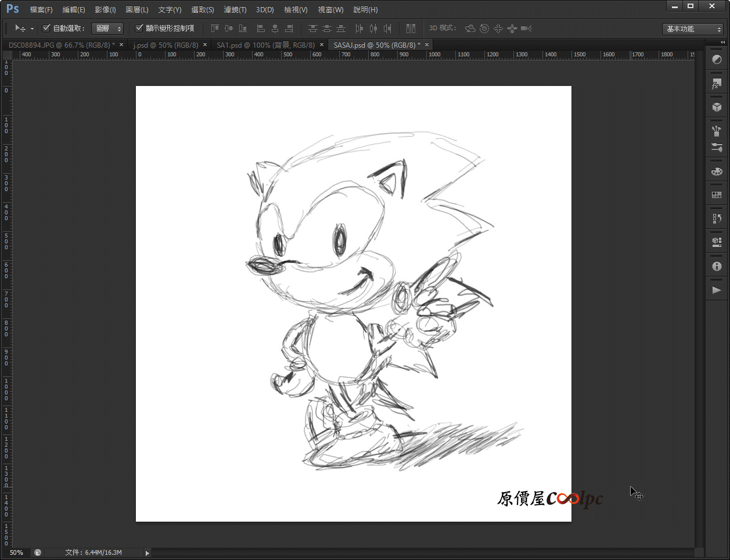Align left edges of layers
The height and width of the screenshot is (560, 730).
tap(261, 28)
